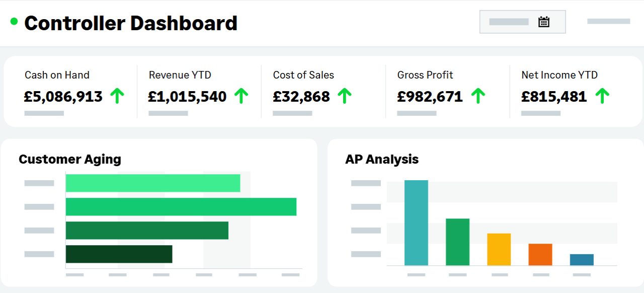Open the date range selector field

[523, 22]
